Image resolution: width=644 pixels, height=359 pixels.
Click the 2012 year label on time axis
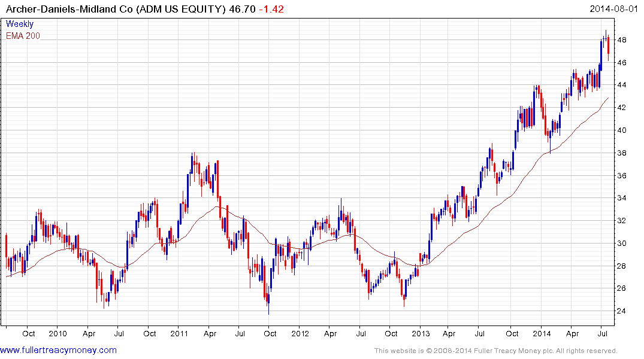(x=300, y=333)
